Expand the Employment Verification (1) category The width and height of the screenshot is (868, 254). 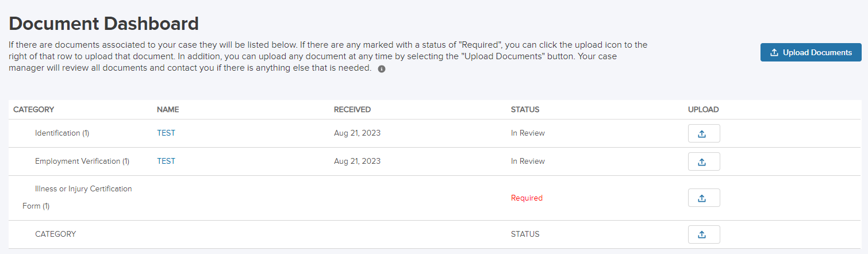pos(82,161)
